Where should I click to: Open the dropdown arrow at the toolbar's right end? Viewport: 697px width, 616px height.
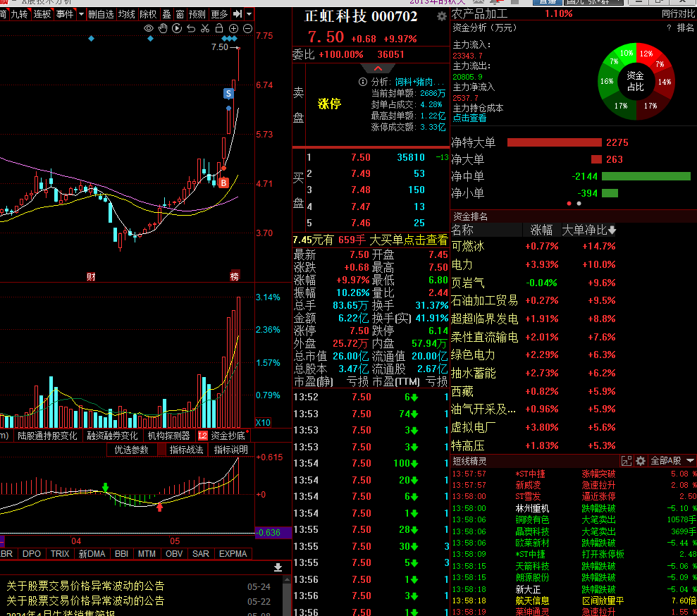249,14
